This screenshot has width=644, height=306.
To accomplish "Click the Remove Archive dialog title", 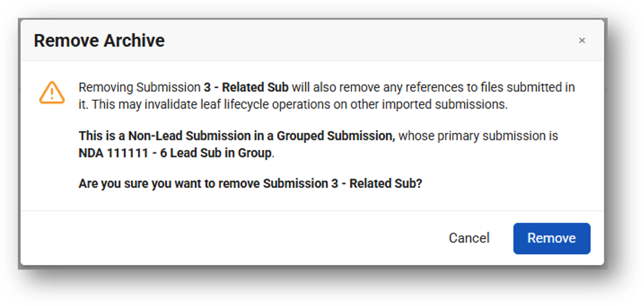I will 99,41.
